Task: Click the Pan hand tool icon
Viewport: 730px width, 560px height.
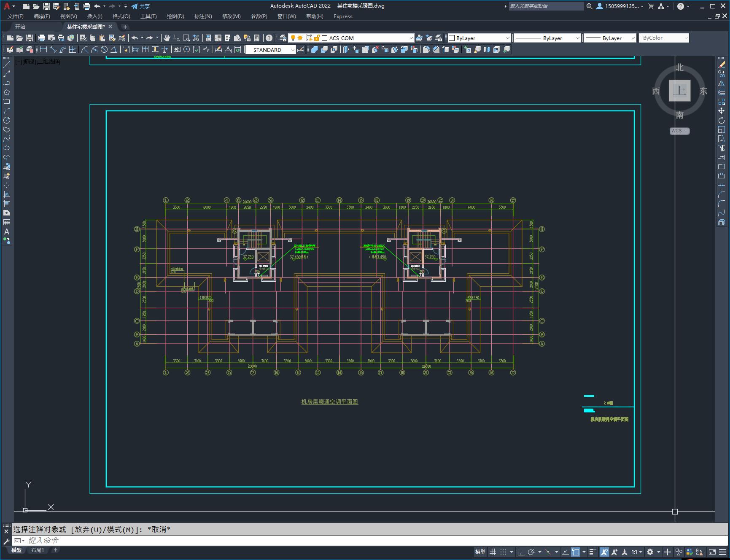Action: [167, 38]
